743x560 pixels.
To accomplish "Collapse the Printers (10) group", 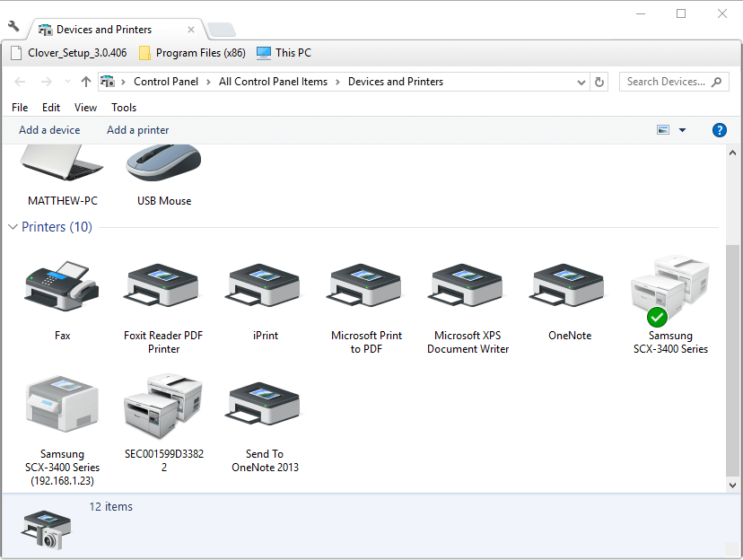I will tap(13, 227).
